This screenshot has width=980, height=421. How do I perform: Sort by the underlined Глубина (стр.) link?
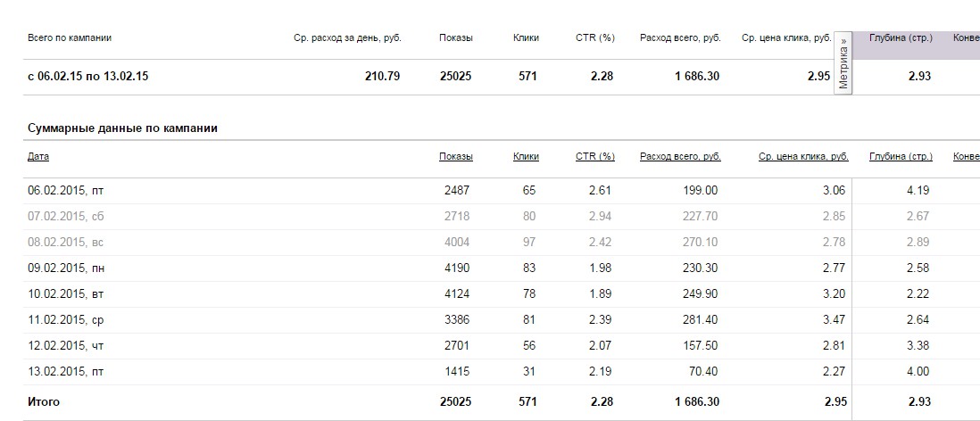point(900,157)
